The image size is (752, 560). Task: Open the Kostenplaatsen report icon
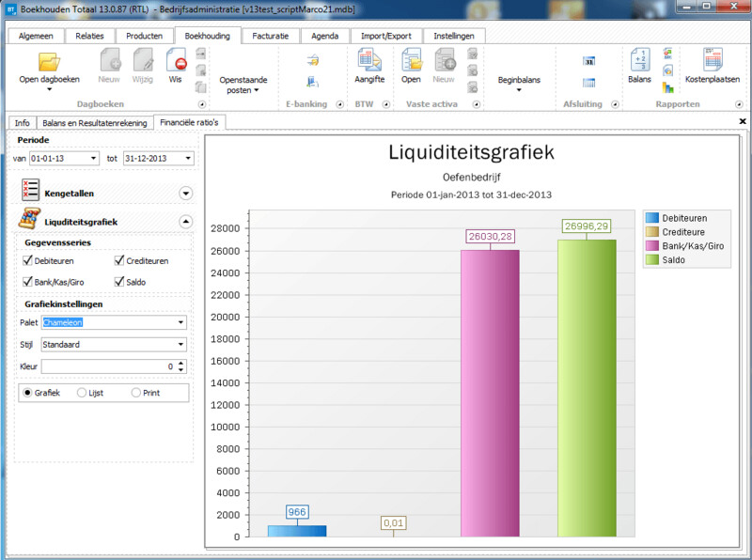[x=713, y=59]
